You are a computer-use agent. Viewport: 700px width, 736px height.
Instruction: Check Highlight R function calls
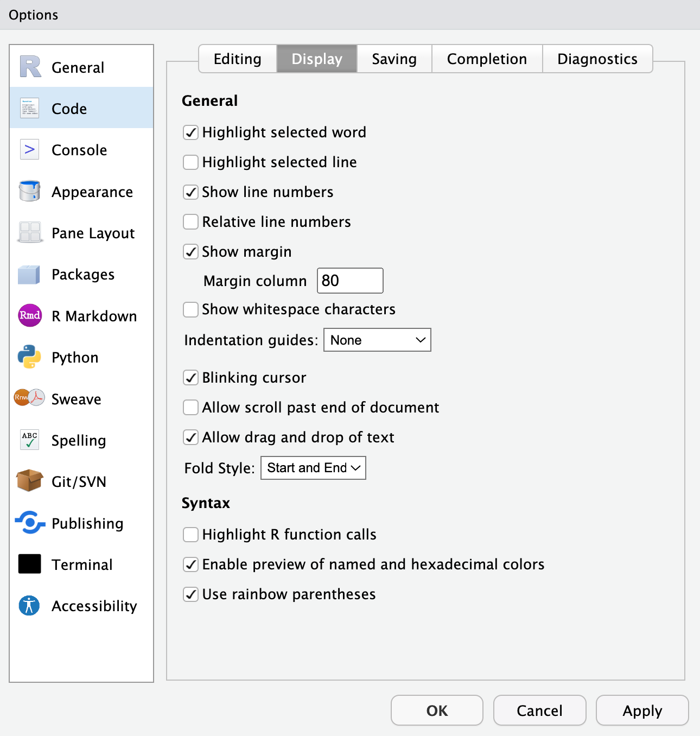190,535
